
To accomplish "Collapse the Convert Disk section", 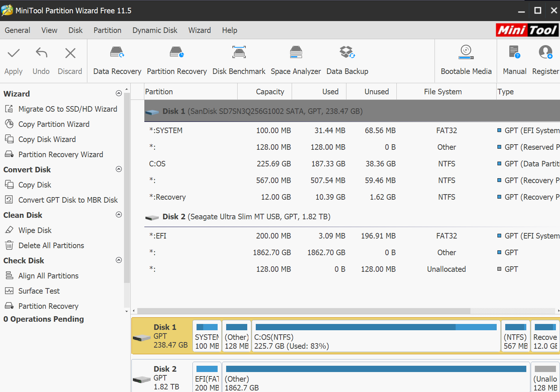I will pos(119,169).
